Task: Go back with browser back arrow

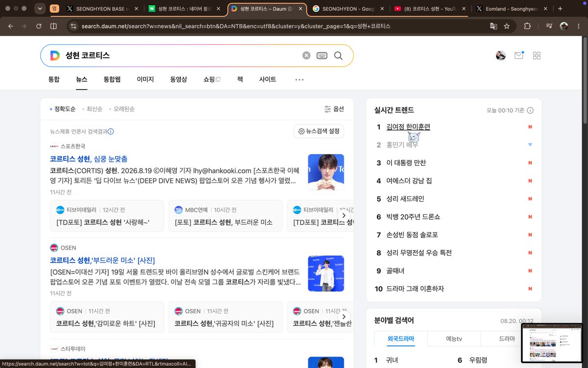Action: [x=11, y=26]
